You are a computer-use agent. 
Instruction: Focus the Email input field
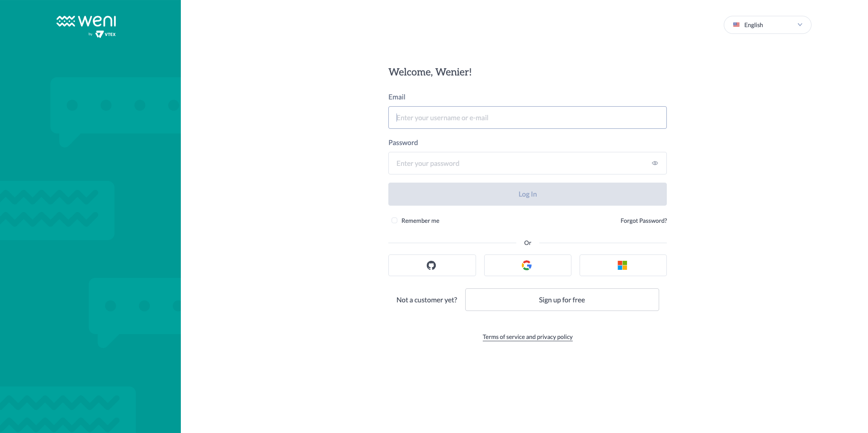coord(527,118)
